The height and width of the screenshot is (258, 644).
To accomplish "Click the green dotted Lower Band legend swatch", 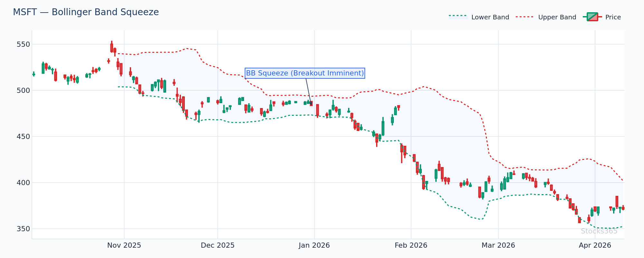I will [459, 16].
